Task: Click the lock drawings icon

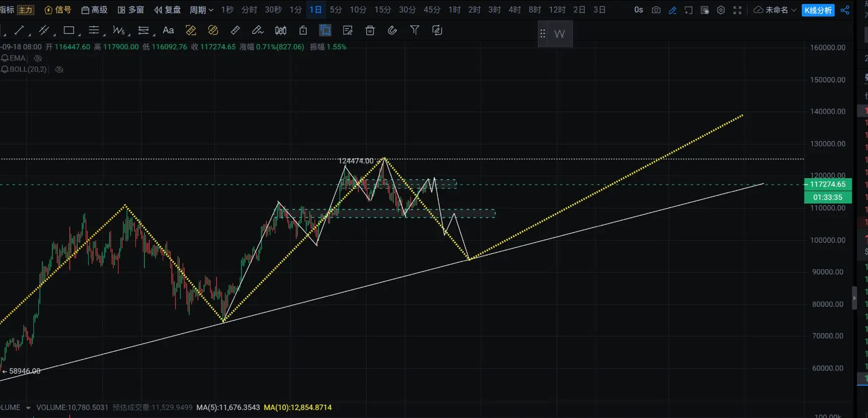Action: (x=303, y=31)
